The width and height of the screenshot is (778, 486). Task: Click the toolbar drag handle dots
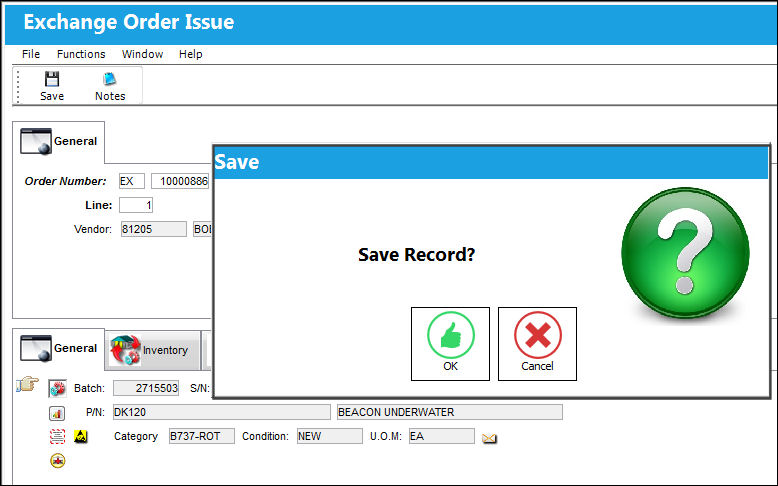pos(18,86)
